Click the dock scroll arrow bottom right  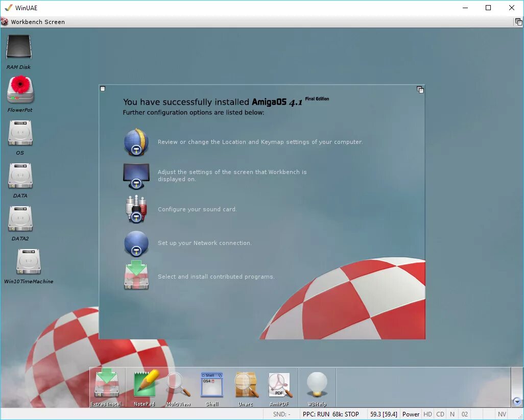(x=517, y=402)
